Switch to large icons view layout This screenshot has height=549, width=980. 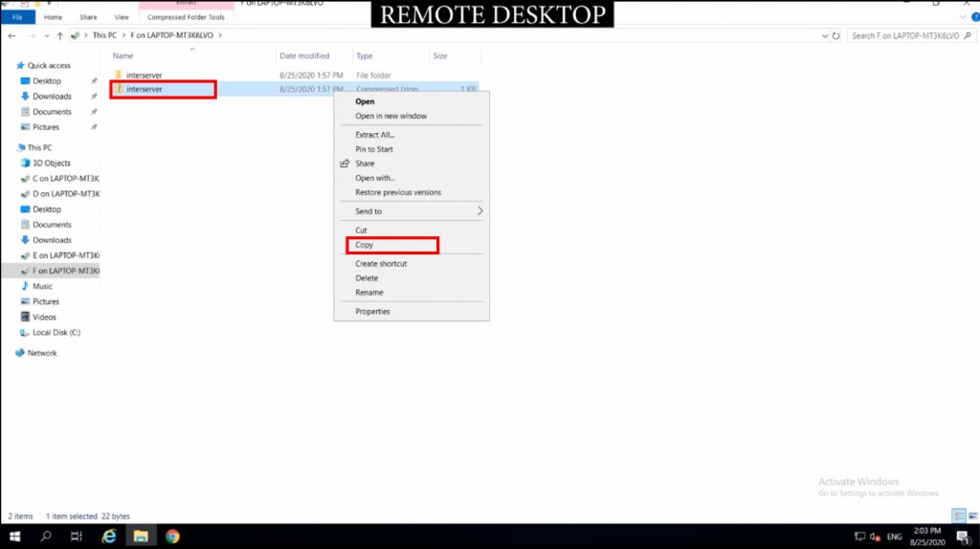point(973,516)
